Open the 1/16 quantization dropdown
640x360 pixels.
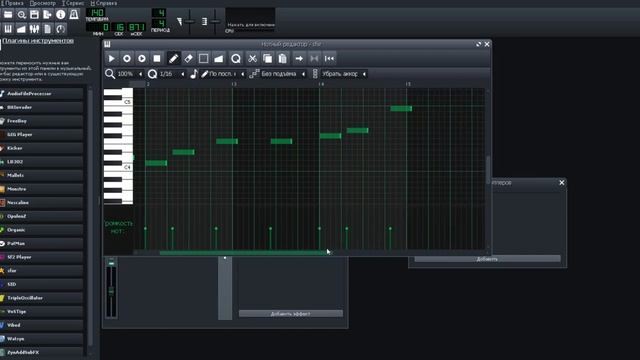(172, 74)
